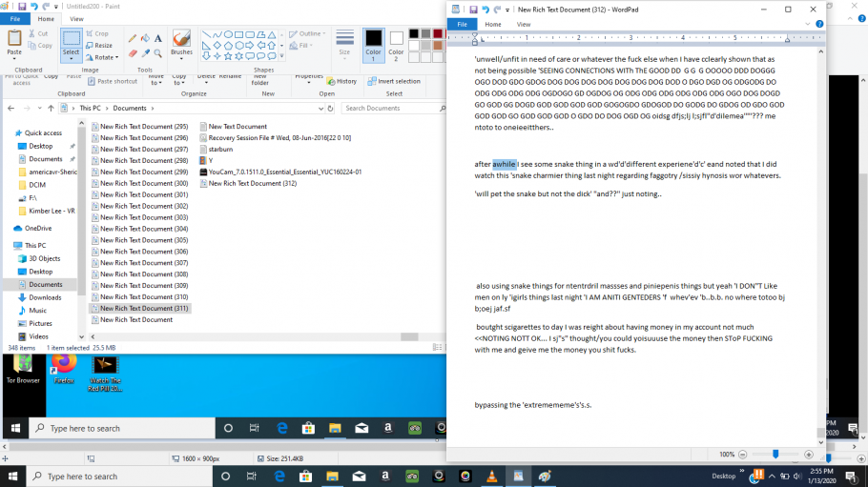Open the Paste dropdown arrow in Paint
Viewport: 868px width, 487px height.
pyautogui.click(x=14, y=57)
